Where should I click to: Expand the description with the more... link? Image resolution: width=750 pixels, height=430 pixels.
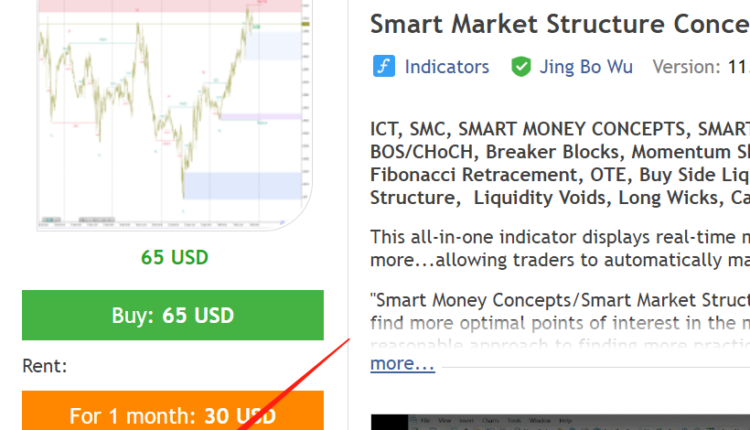click(402, 363)
